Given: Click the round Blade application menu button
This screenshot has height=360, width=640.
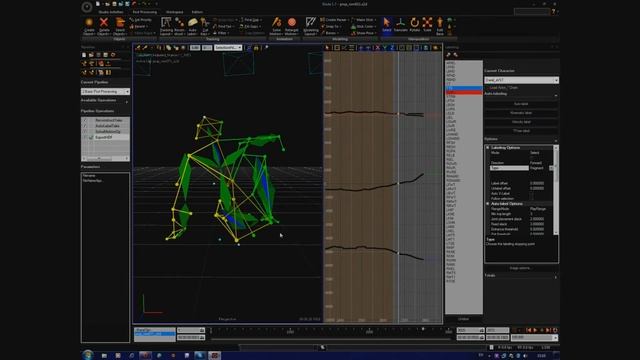Looking at the screenshot, I should 87,7.
